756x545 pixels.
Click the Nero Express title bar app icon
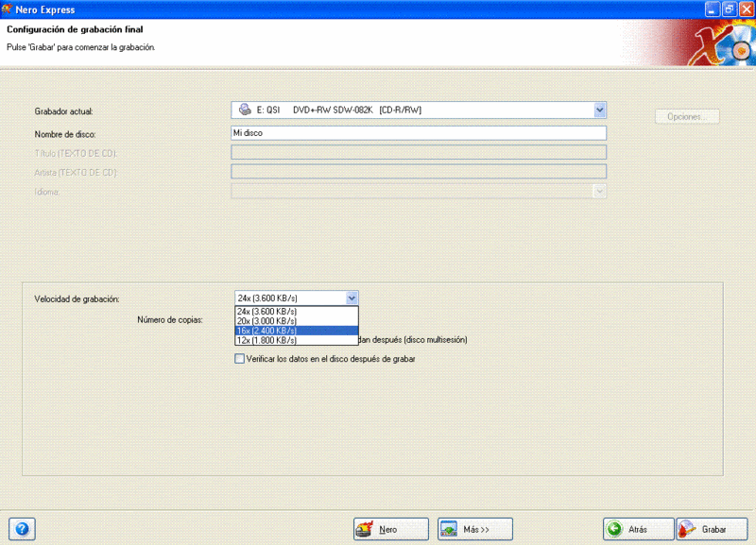pyautogui.click(x=7, y=9)
